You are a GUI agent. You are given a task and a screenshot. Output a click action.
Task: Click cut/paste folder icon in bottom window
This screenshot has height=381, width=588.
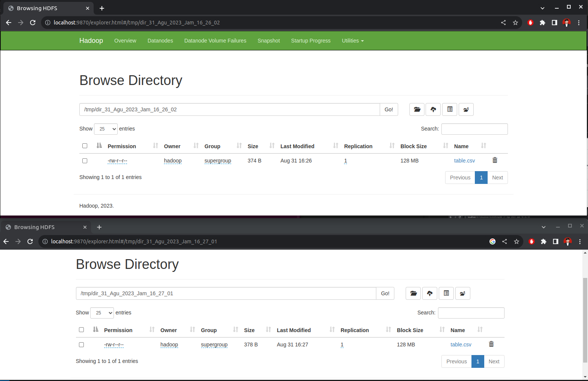click(463, 293)
